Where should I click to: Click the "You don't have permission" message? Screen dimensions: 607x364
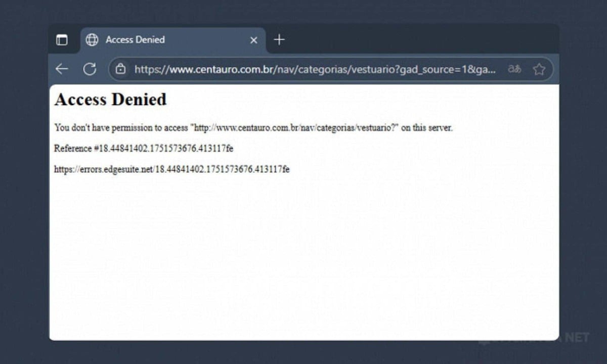coord(253,128)
